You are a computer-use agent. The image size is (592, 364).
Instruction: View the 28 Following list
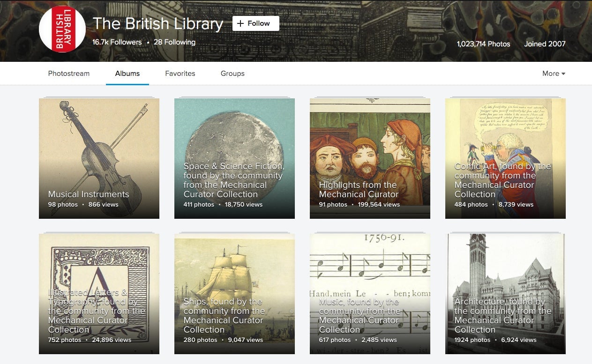174,42
